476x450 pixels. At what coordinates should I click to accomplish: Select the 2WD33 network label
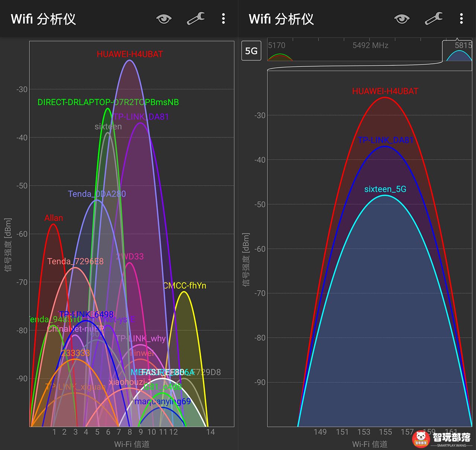click(x=130, y=257)
